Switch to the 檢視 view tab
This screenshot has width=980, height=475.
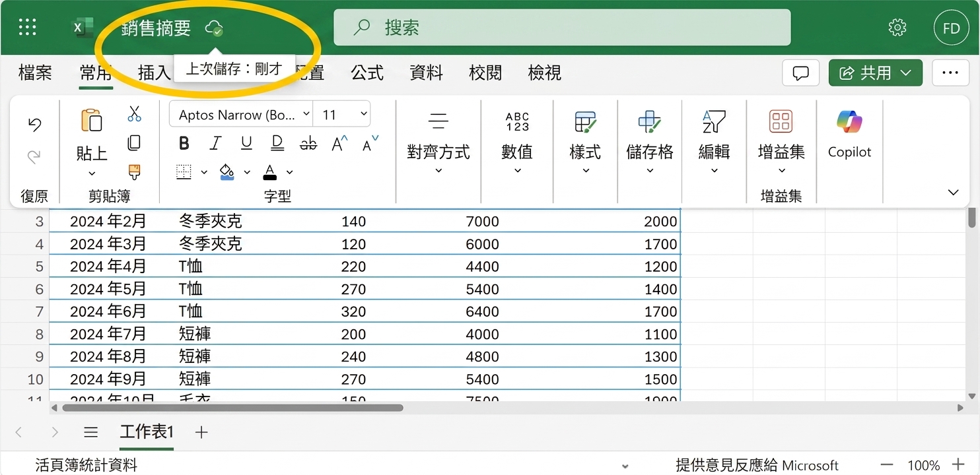pos(545,73)
